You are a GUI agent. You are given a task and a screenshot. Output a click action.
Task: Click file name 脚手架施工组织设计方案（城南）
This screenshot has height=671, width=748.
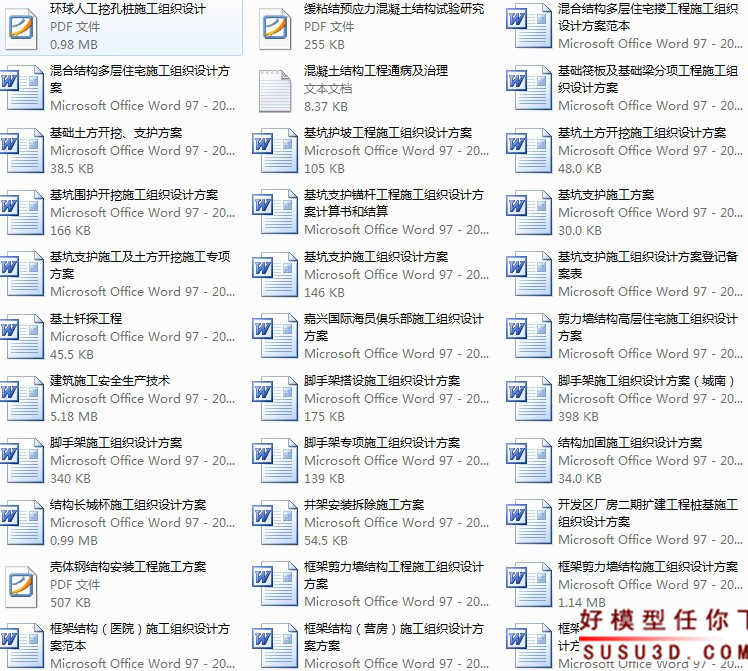pyautogui.click(x=648, y=381)
